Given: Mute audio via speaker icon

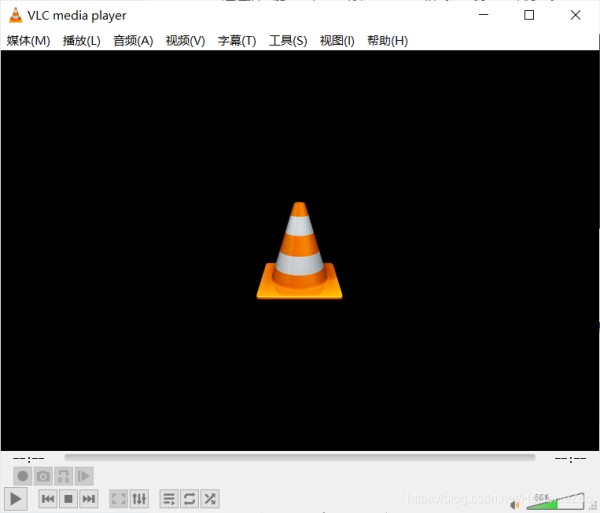Looking at the screenshot, I should 515,505.
